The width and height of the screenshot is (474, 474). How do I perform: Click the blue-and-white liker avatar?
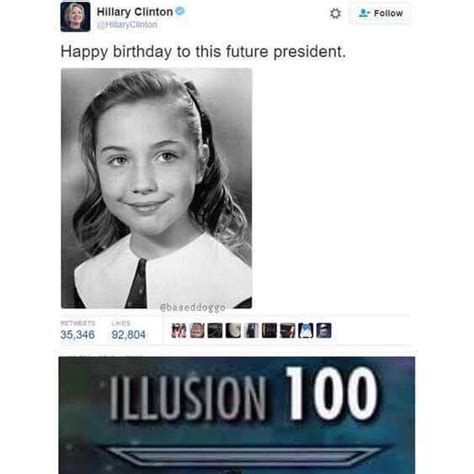click(306, 330)
